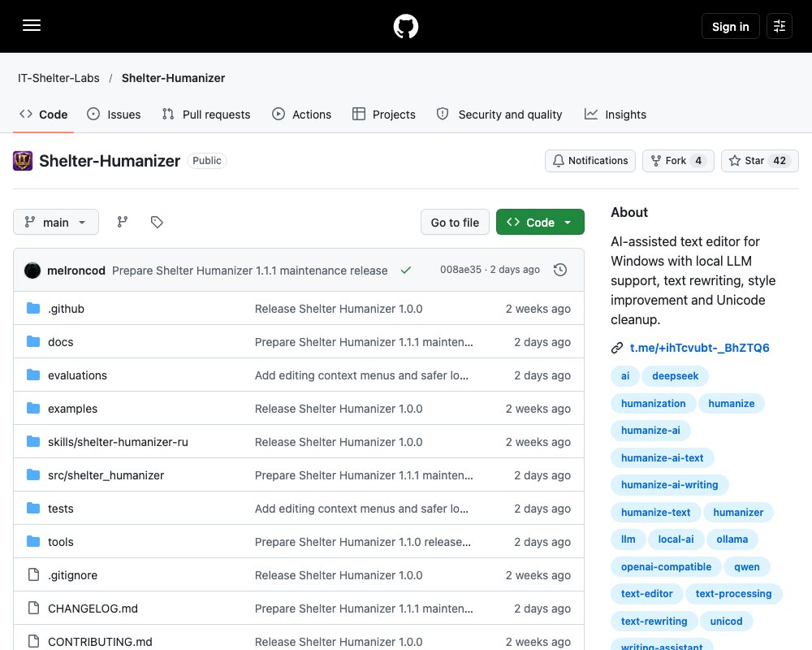The width and height of the screenshot is (812, 650).
Task: Open the Pull requests tab
Action: (206, 115)
